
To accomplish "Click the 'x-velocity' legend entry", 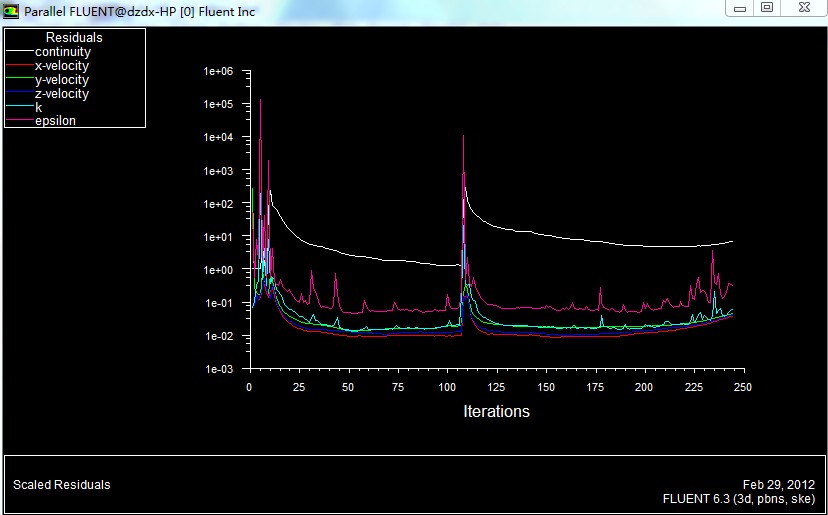I will point(61,66).
